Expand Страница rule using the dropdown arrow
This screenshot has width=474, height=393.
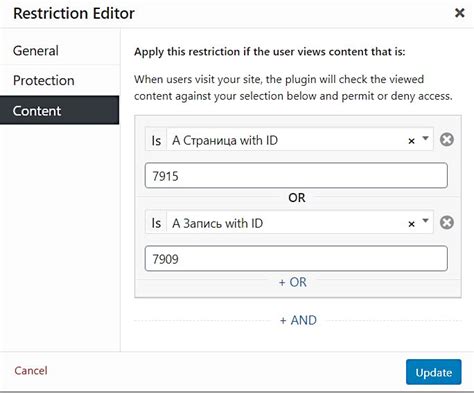coord(425,138)
